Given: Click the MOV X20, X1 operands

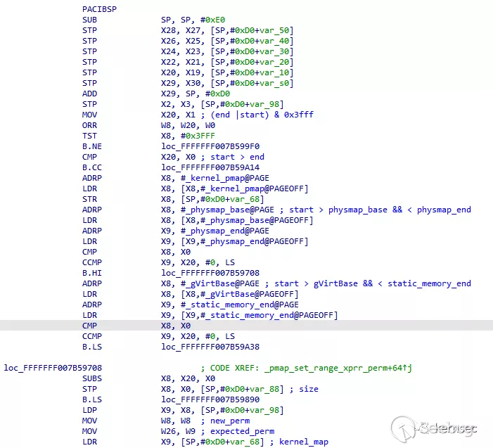Looking at the screenshot, I should point(178,115).
